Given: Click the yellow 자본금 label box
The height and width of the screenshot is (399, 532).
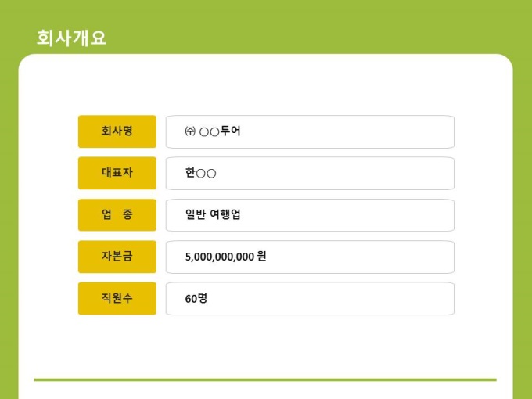Looking at the screenshot, I should click(x=117, y=257).
